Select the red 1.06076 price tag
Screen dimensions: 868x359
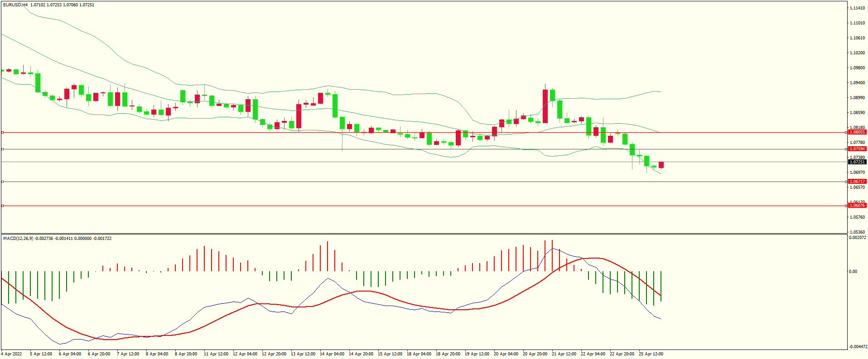[x=857, y=206]
